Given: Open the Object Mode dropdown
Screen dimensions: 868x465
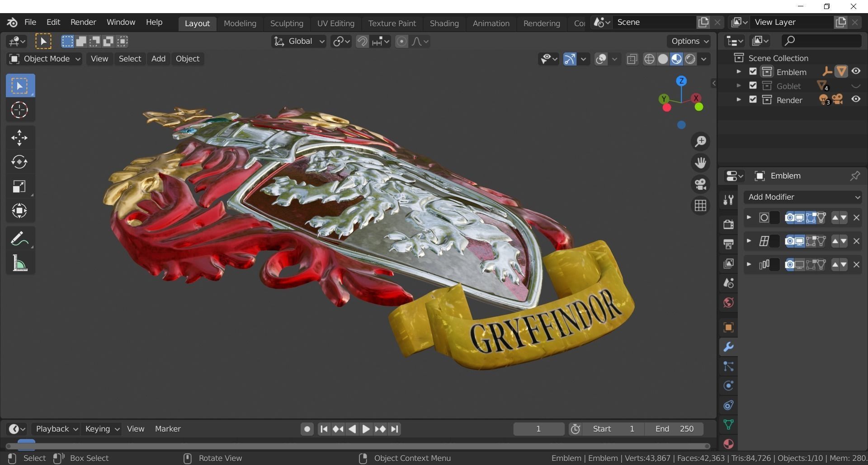Looking at the screenshot, I should [x=44, y=59].
